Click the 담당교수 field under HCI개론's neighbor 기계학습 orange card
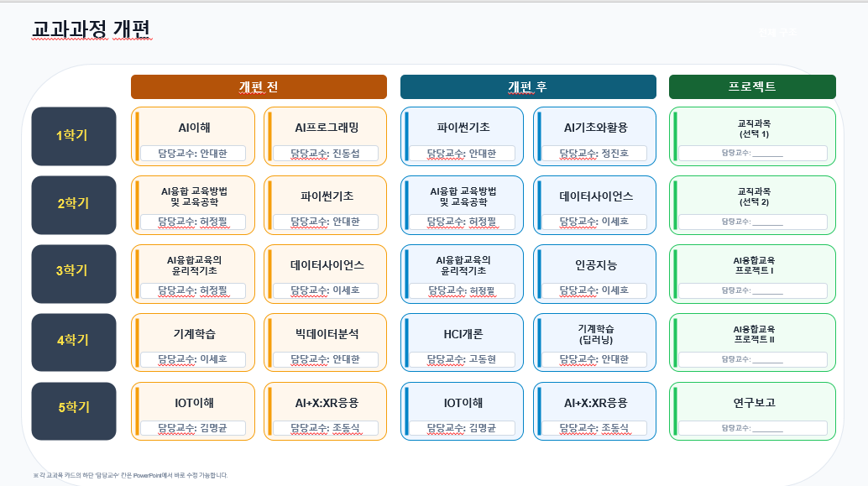The height and width of the screenshot is (486, 868). 192,359
